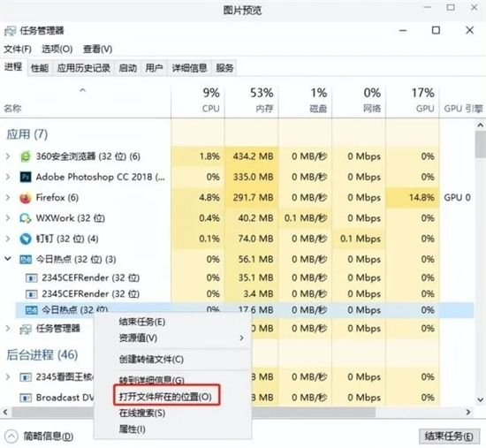Screen dimensions: 486x448
Task: Click the 0.1 Mbps network cell for 钉钉
Action: (x=359, y=239)
